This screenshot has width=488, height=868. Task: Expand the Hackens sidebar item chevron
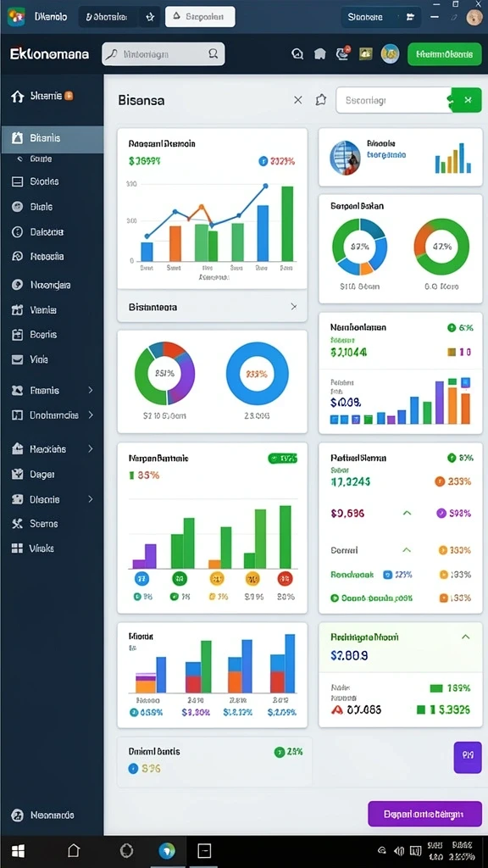click(91, 449)
